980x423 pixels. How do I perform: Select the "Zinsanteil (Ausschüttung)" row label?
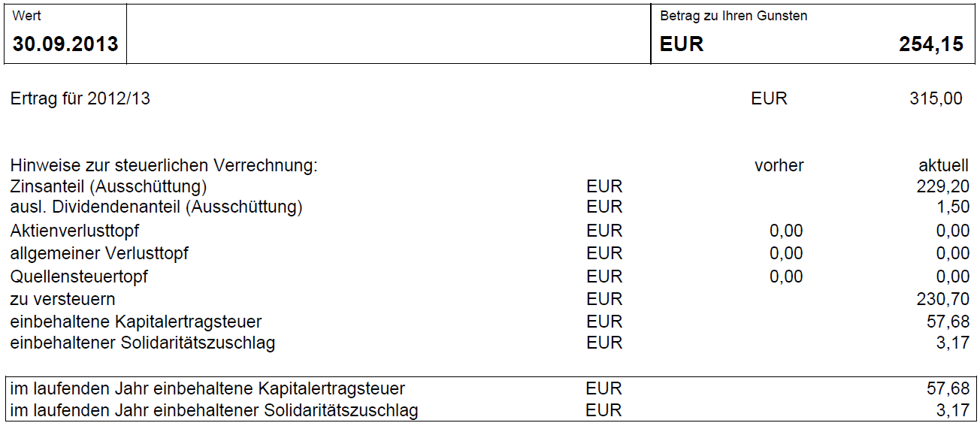[x=108, y=186]
